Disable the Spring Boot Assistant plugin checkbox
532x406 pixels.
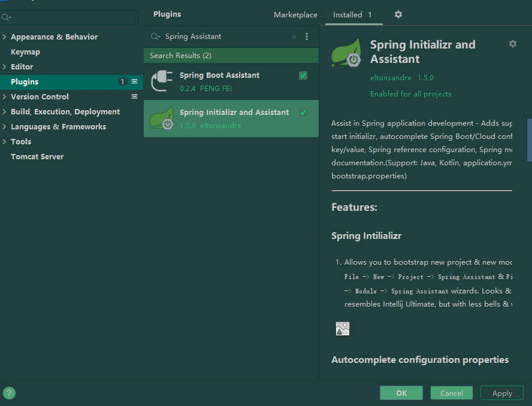[x=303, y=75]
